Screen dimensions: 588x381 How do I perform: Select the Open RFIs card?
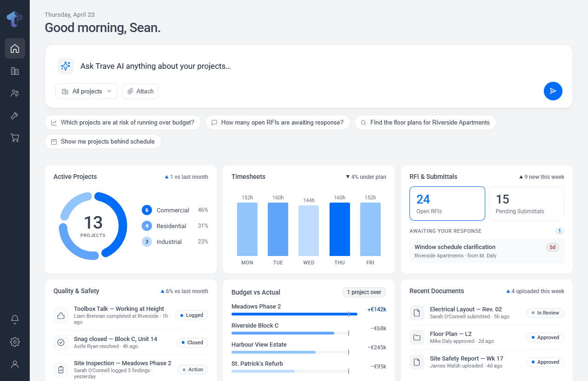coord(447,204)
